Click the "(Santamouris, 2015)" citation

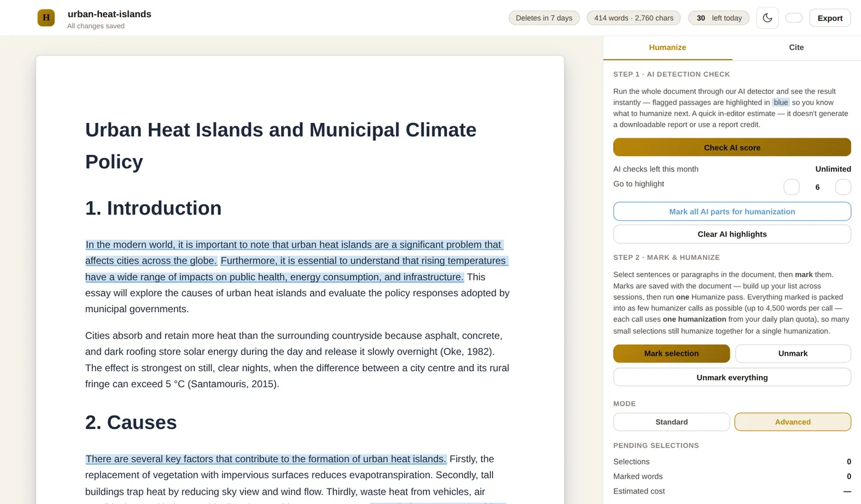pyautogui.click(x=233, y=384)
